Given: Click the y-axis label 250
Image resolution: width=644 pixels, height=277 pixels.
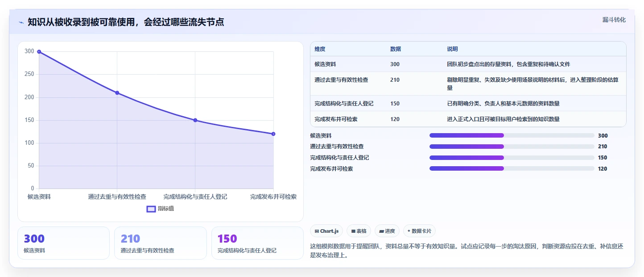Looking at the screenshot, I should pyautogui.click(x=29, y=74).
